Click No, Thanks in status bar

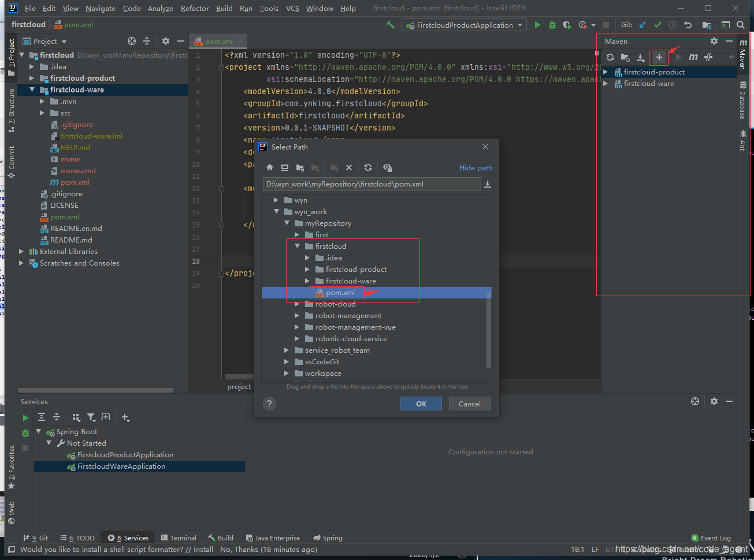coord(239,549)
